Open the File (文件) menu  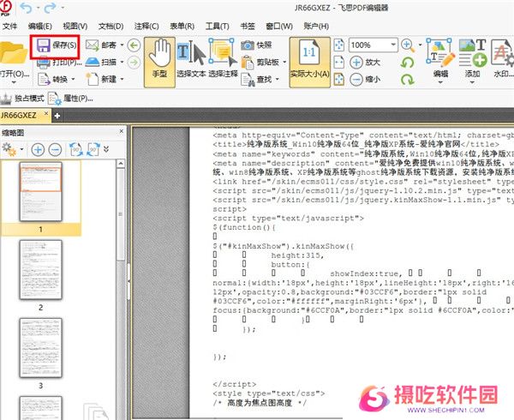click(x=9, y=26)
